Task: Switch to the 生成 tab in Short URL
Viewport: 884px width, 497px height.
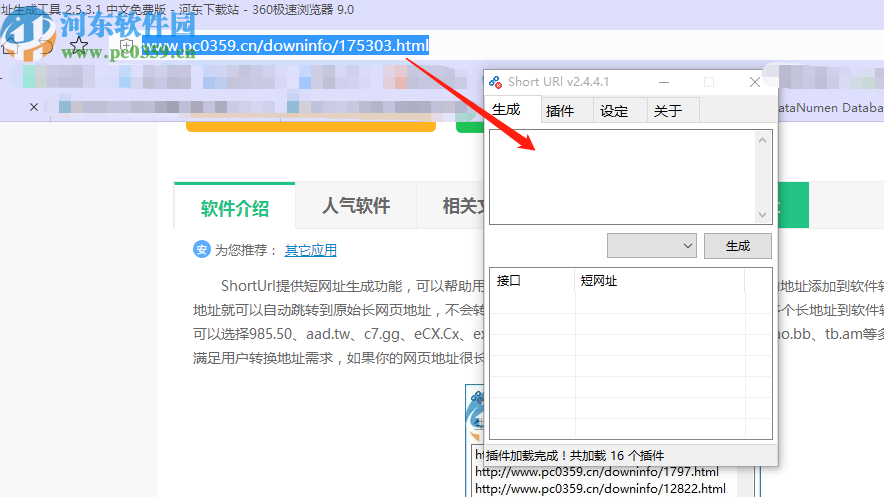Action: [512, 109]
